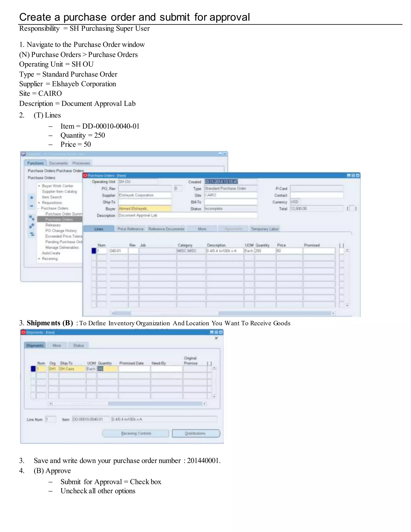The width and height of the screenshot is (411, 532).
Task: Expand the Receiving tree node
Action: point(39,259)
